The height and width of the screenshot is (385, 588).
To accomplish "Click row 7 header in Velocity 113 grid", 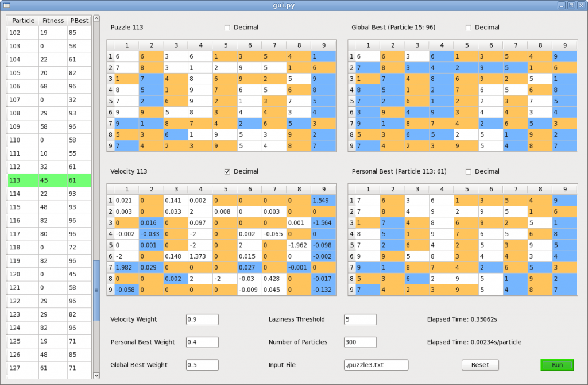I will point(110,268).
